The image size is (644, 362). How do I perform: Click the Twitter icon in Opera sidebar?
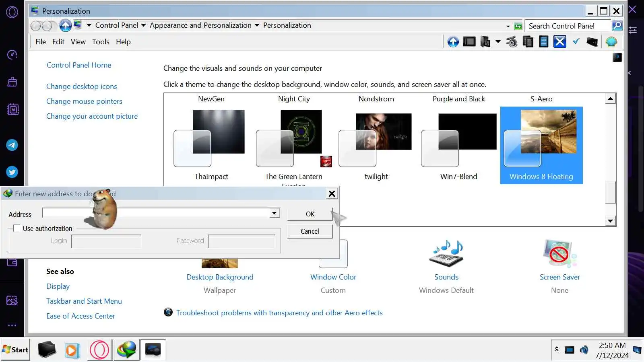click(x=12, y=172)
